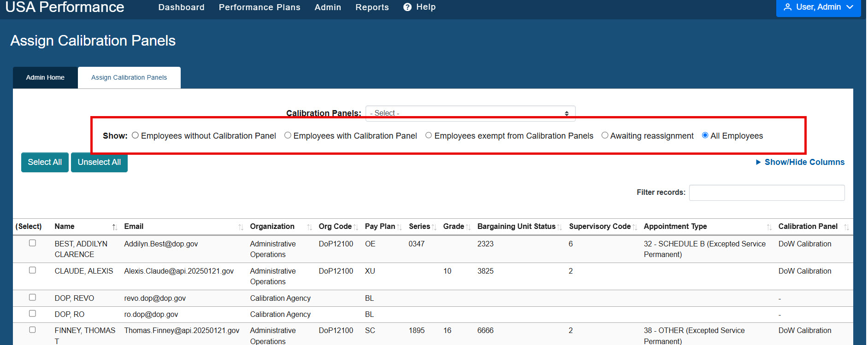Select Employees without Calibration Panel radio
This screenshot has height=345, width=868.
135,135
